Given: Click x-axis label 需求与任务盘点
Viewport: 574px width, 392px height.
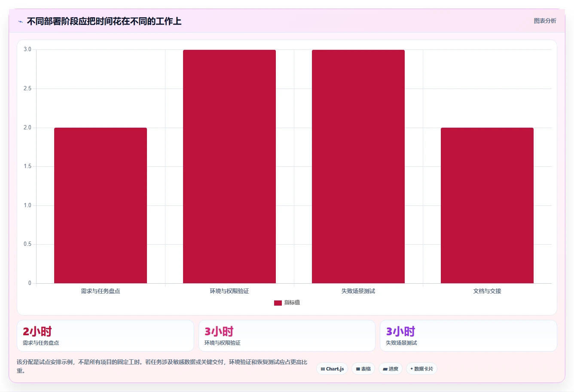Looking at the screenshot, I should tap(101, 291).
